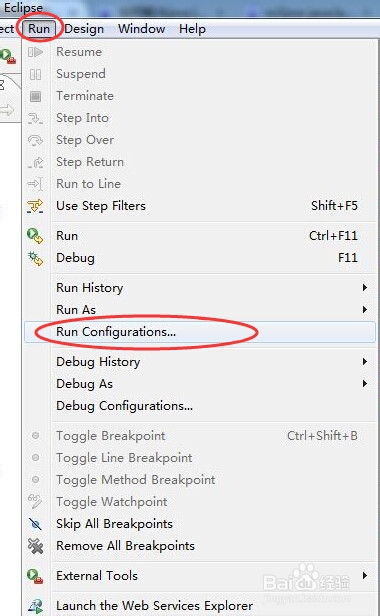
Task: Open the Help menu
Action: (x=192, y=29)
